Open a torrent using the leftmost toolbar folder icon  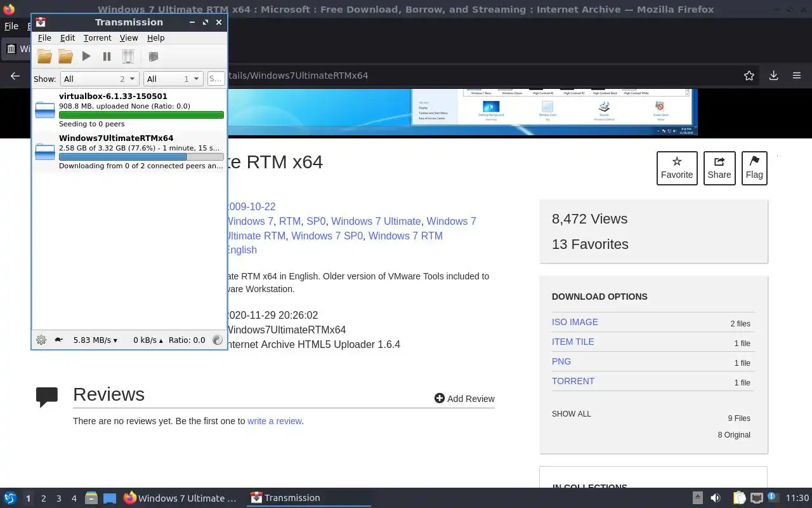coord(44,57)
